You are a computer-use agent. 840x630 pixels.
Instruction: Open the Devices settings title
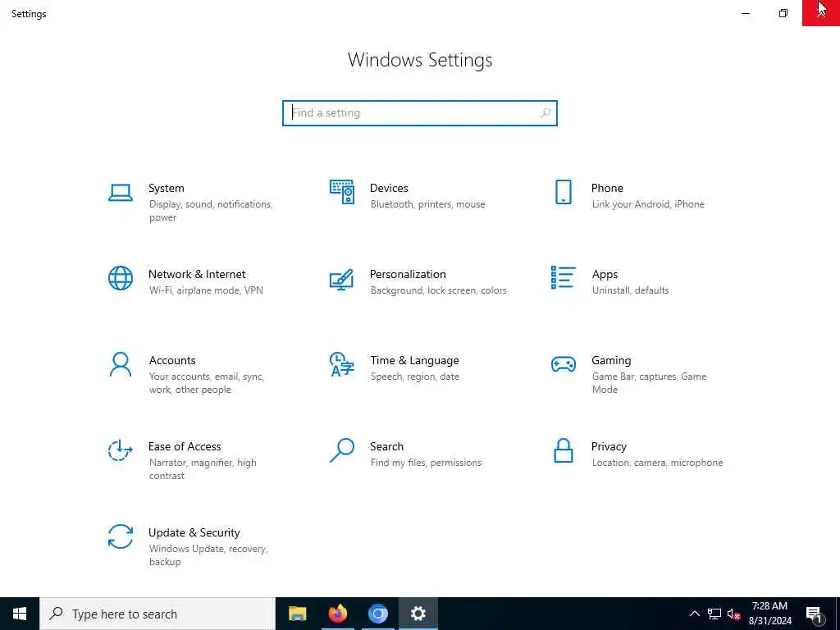click(389, 188)
